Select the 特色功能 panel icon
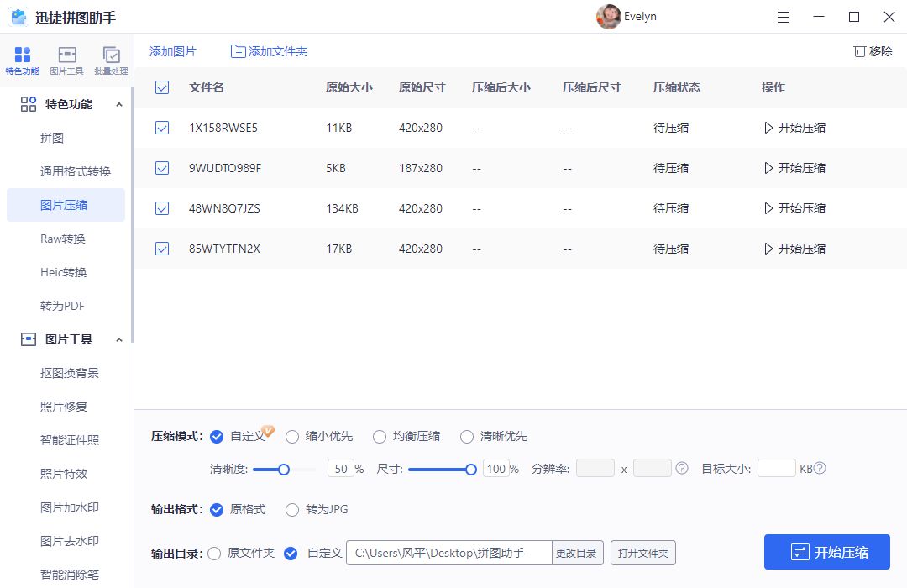The height and width of the screenshot is (588, 907). click(22, 59)
